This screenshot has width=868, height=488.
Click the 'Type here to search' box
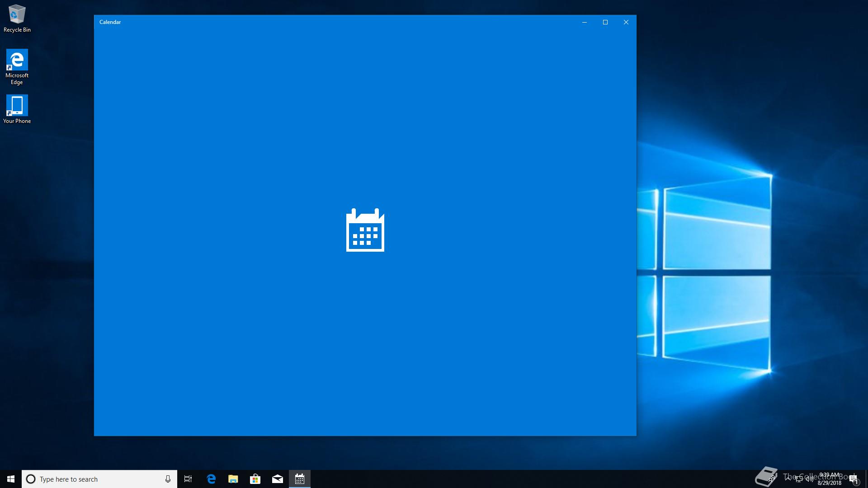coord(99,479)
